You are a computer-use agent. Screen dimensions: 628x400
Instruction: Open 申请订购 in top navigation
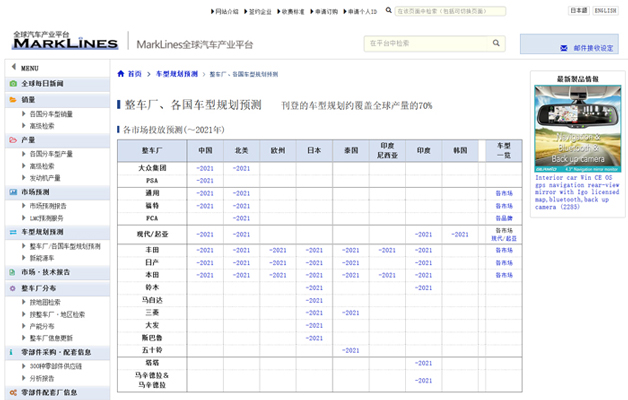(324, 12)
